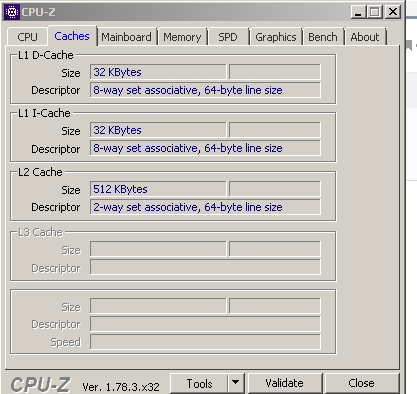Click the empty field beside L2 size

pyautogui.click(x=275, y=189)
